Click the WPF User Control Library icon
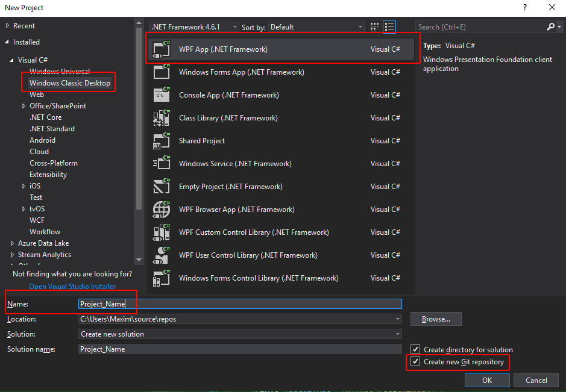 (162, 255)
